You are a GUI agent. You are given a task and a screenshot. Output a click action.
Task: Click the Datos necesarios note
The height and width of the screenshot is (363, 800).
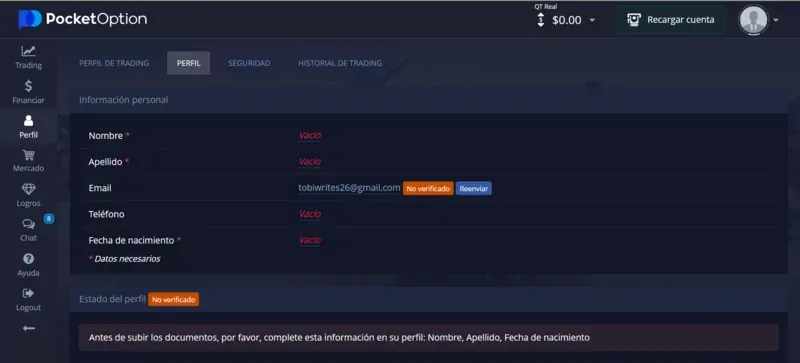pyautogui.click(x=124, y=259)
